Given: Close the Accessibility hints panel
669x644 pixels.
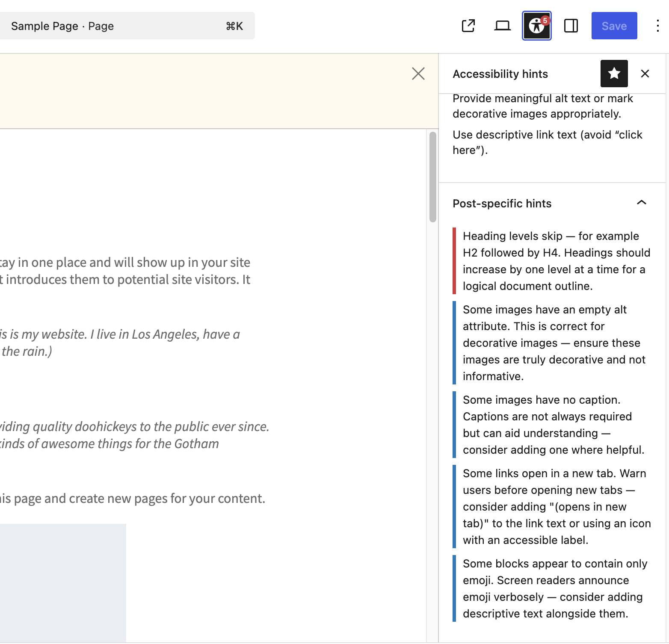Looking at the screenshot, I should pyautogui.click(x=645, y=74).
